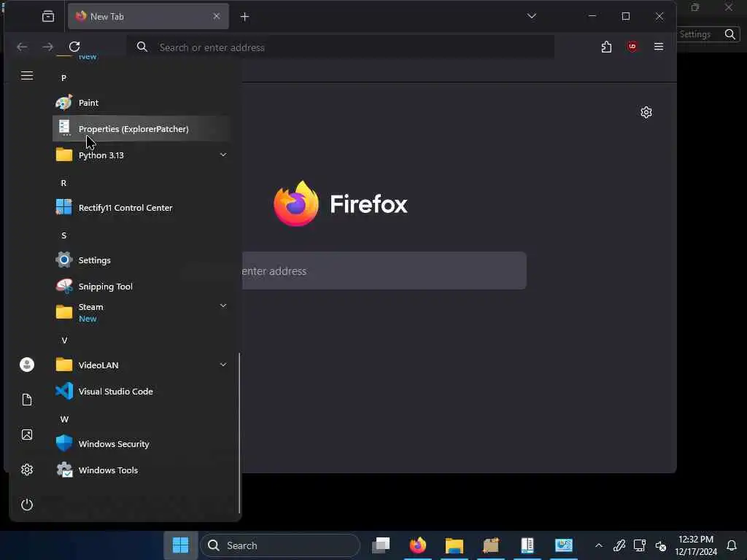Open the uBlock Origin extension icon
This screenshot has height=560, width=747.
click(x=632, y=47)
